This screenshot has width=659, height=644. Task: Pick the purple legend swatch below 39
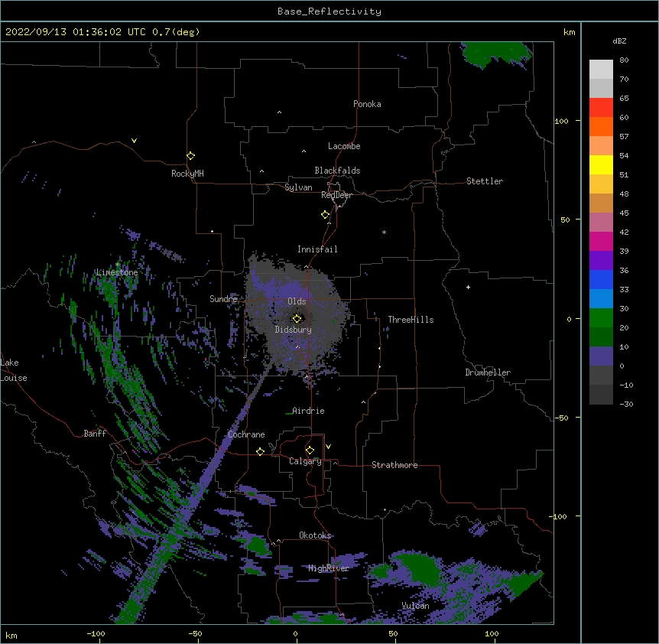(601, 261)
